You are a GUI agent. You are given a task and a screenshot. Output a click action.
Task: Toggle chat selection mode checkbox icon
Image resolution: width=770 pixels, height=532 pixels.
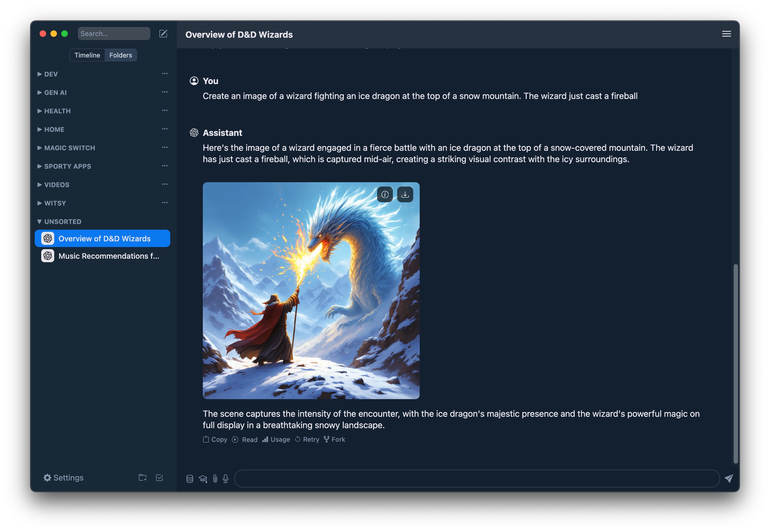(x=159, y=478)
